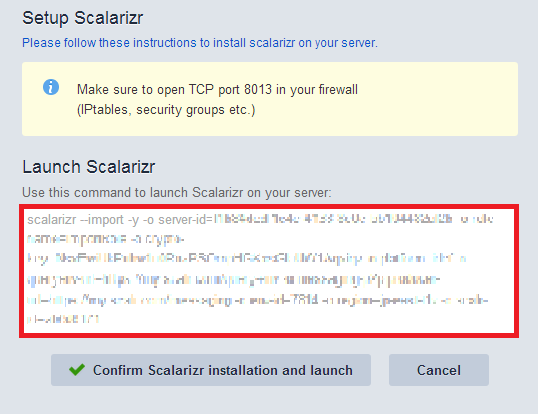Image resolution: width=538 pixels, height=414 pixels.
Task: Click the role-name line in command box
Action: 106,239
